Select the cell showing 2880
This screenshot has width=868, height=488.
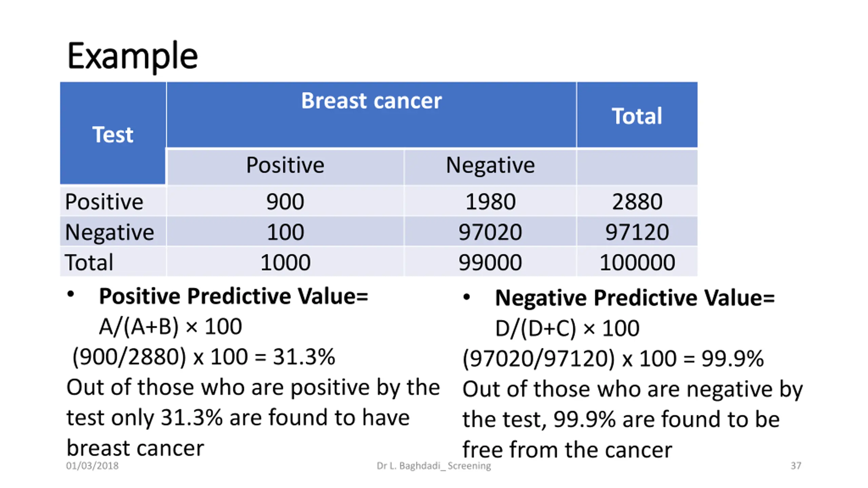[637, 201]
